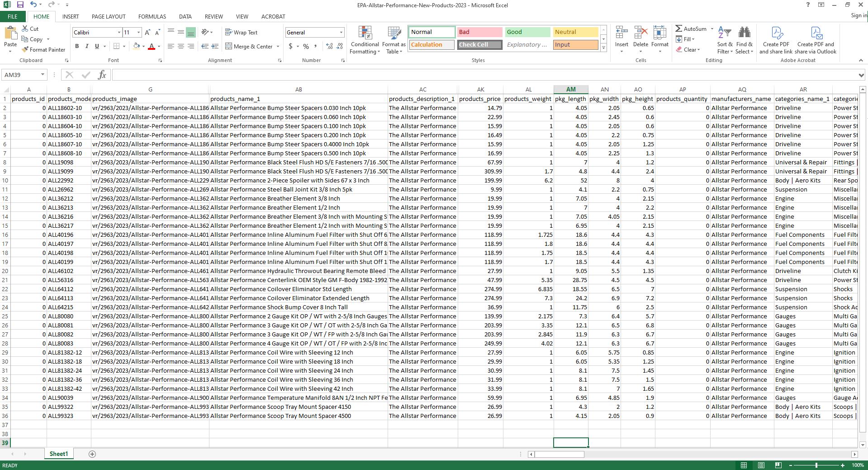The image size is (868, 470).
Task: Activate the Format Painter brush
Action: tap(43, 50)
